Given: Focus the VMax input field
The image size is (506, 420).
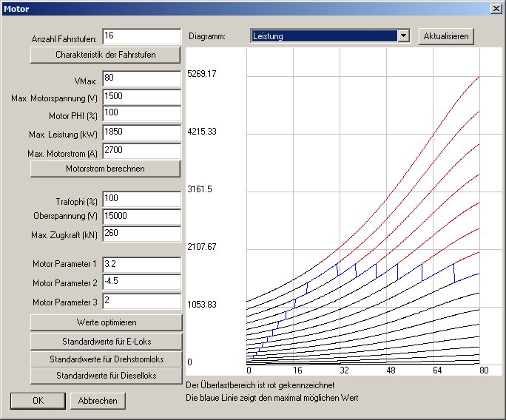Looking at the screenshot, I should (142, 78).
